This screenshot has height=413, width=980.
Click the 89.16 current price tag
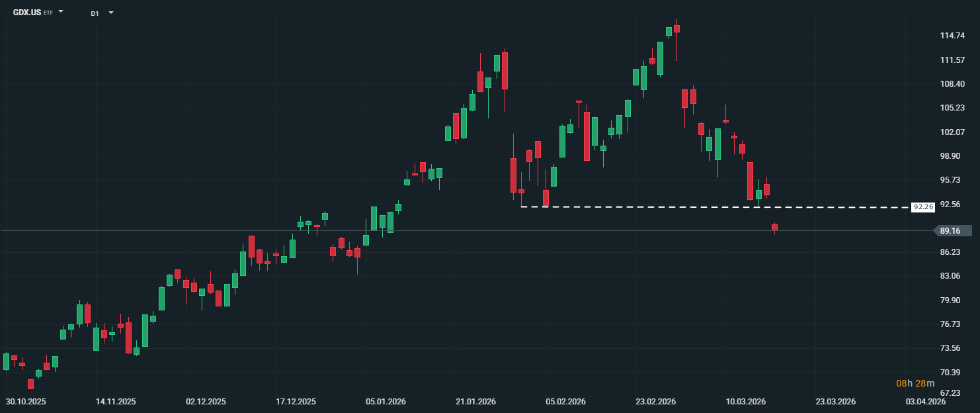(952, 231)
